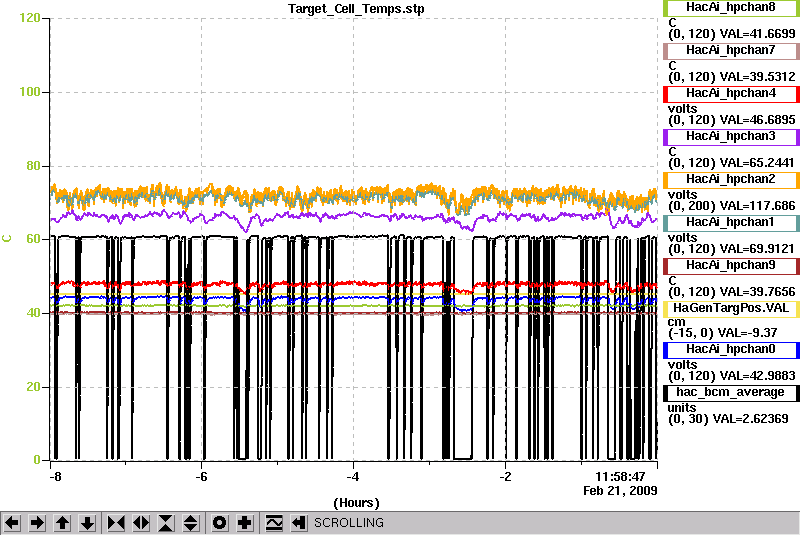Screen dimensions: 800x535
Task: Click the (Hours) x-axis label
Action: (x=356, y=503)
